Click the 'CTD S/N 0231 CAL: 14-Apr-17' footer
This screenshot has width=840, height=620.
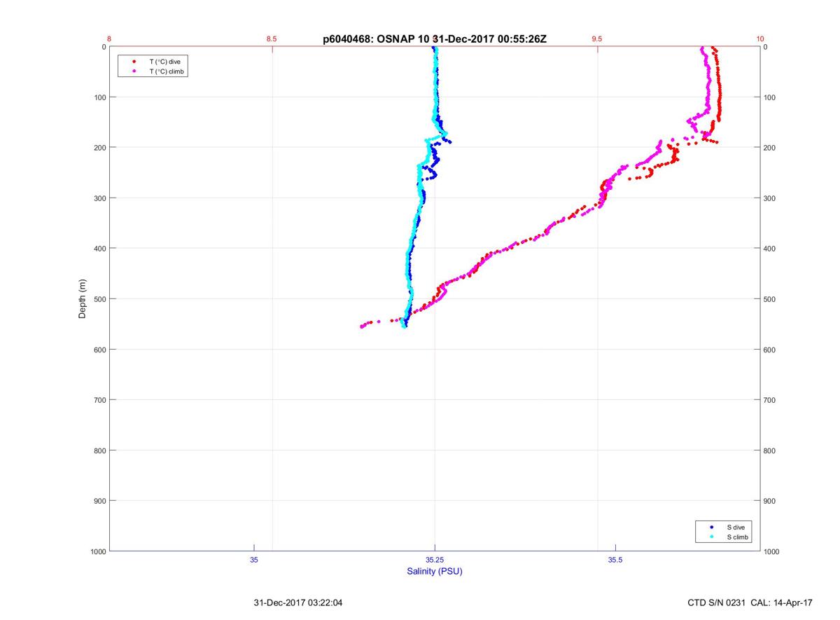click(x=750, y=602)
